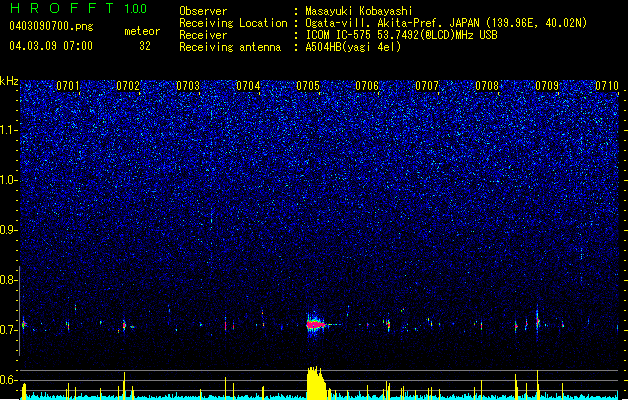Click the 0.9 kHz frequency label

[9, 230]
